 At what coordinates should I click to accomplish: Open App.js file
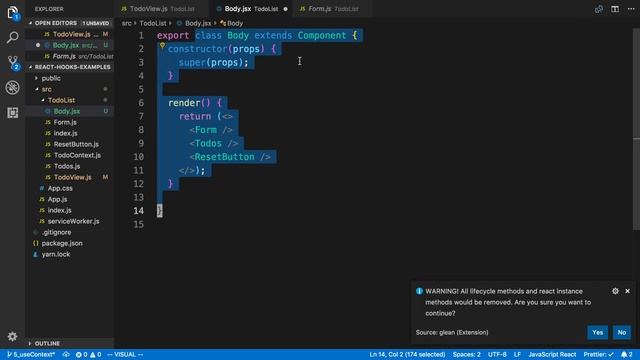(x=57, y=199)
